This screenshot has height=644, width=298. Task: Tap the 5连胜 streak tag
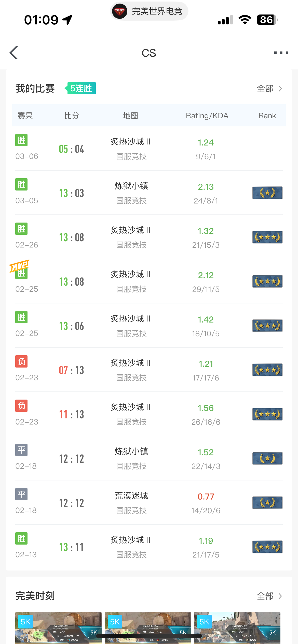tap(80, 89)
